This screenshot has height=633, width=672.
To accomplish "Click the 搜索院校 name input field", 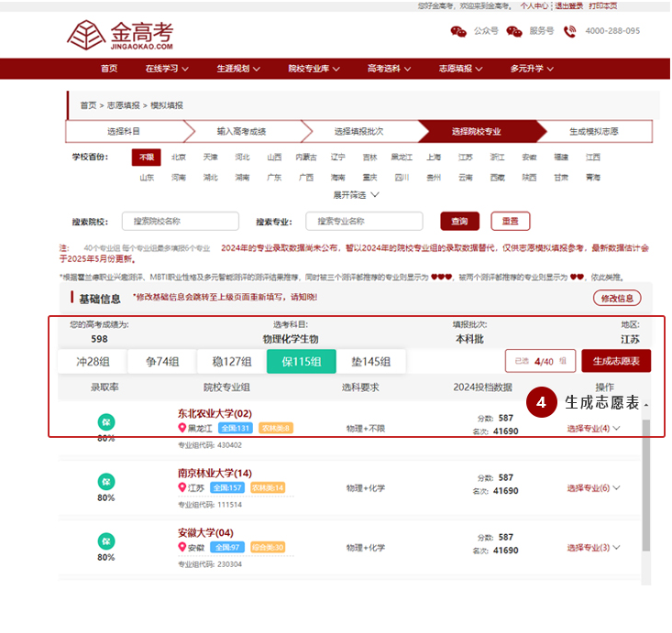I will click(x=180, y=221).
